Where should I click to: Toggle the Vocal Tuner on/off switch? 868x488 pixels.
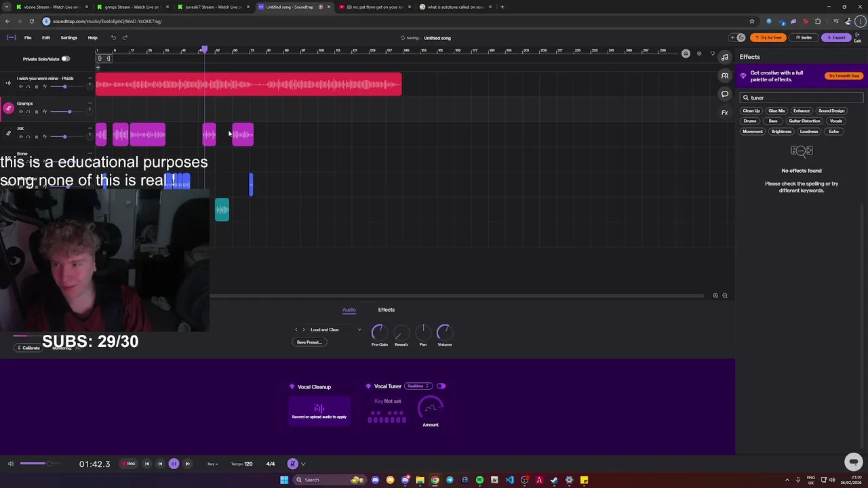click(441, 386)
